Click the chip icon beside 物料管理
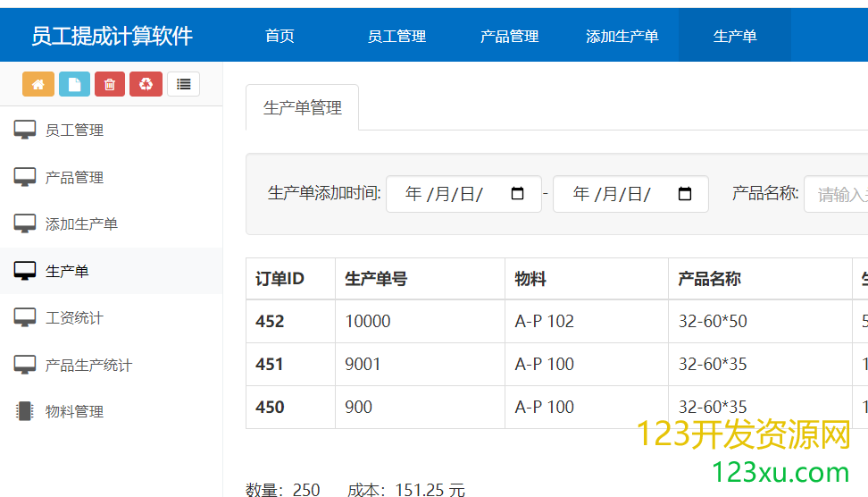The height and width of the screenshot is (497, 868). click(x=25, y=411)
